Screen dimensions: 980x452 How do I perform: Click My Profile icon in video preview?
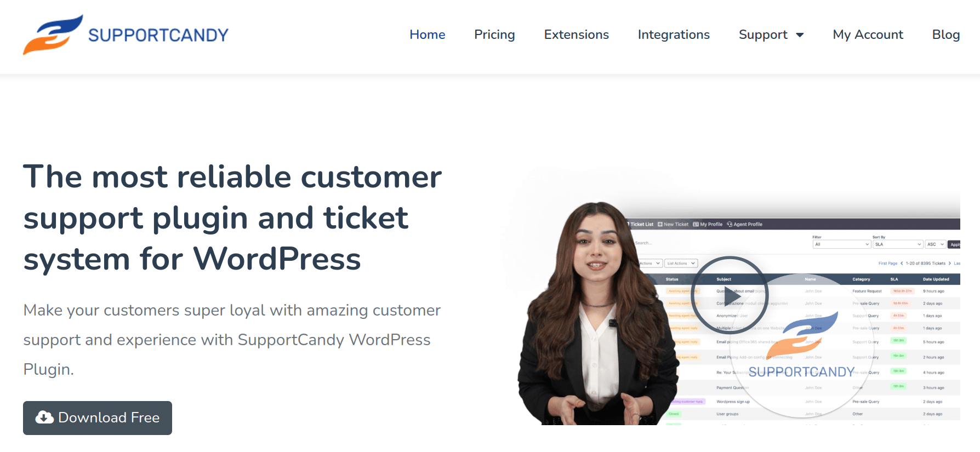click(x=696, y=224)
